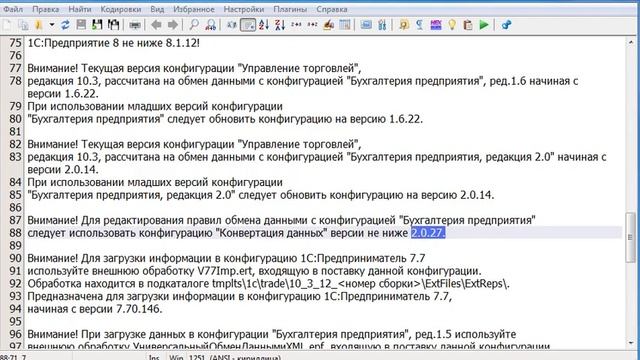640x360 pixels.
Task: Click the second tab-space conversion icon
Action: (x=312, y=25)
